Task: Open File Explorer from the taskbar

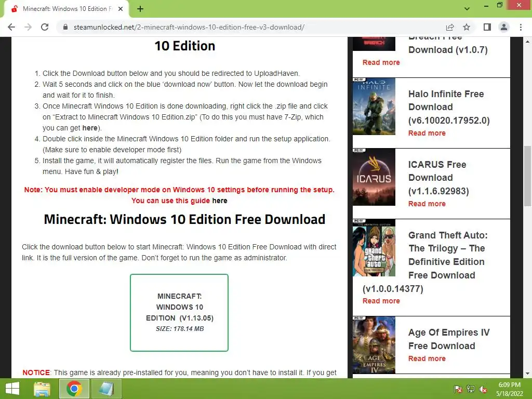Action: [42, 389]
